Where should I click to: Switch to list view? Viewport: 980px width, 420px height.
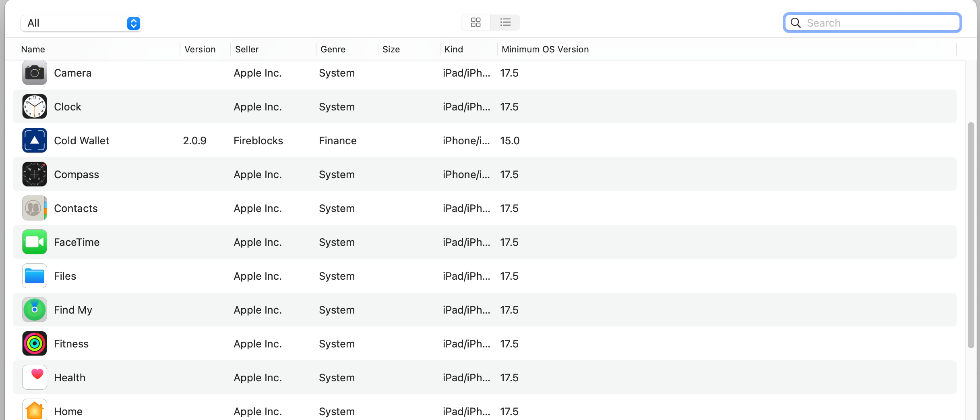[505, 23]
